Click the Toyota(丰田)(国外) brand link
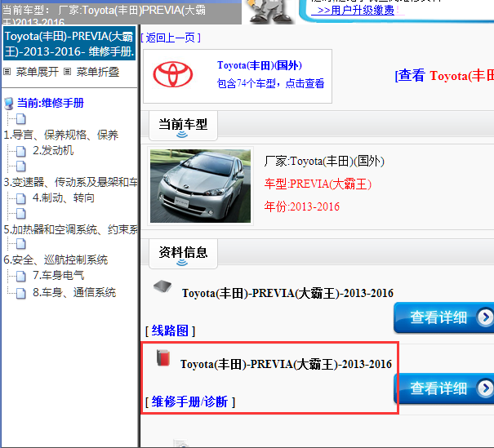Screen dimensions: 494x448 click(260, 65)
